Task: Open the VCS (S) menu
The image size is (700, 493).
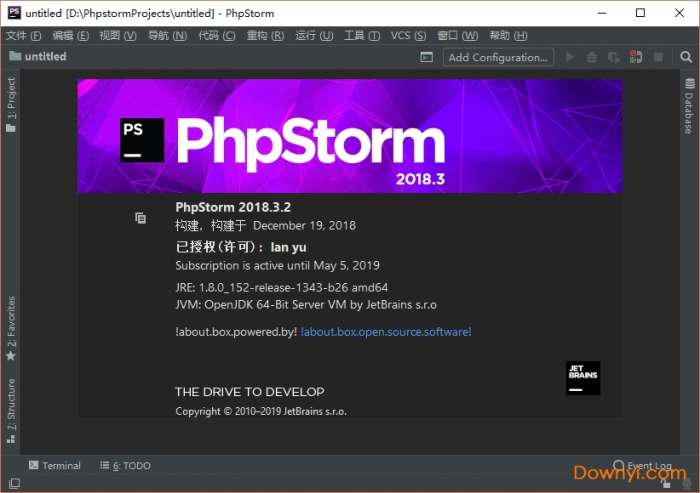Action: (x=408, y=35)
